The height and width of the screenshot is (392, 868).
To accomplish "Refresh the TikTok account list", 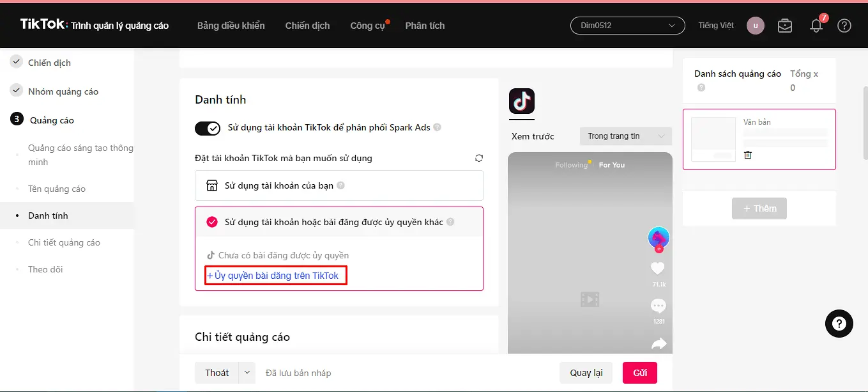I will pyautogui.click(x=479, y=158).
